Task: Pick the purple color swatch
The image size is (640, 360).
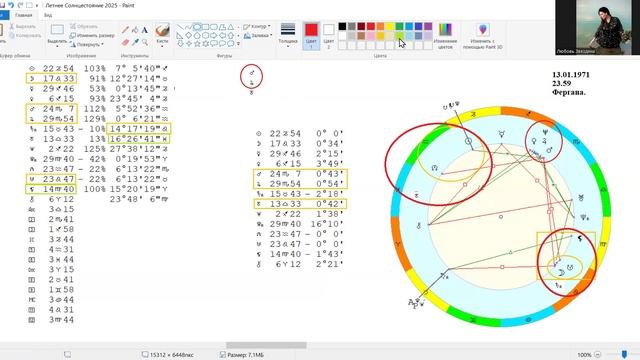Action: point(428,27)
